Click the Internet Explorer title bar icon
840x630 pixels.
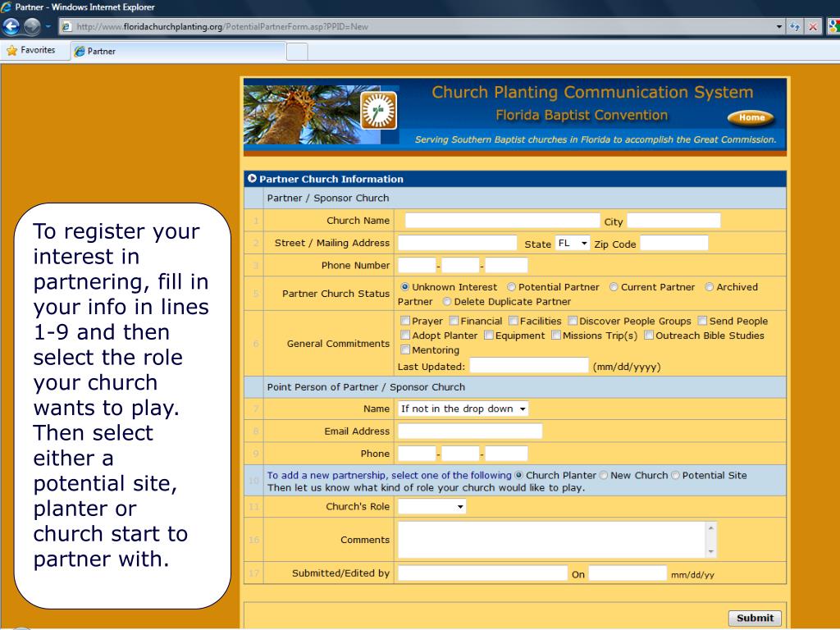point(7,7)
